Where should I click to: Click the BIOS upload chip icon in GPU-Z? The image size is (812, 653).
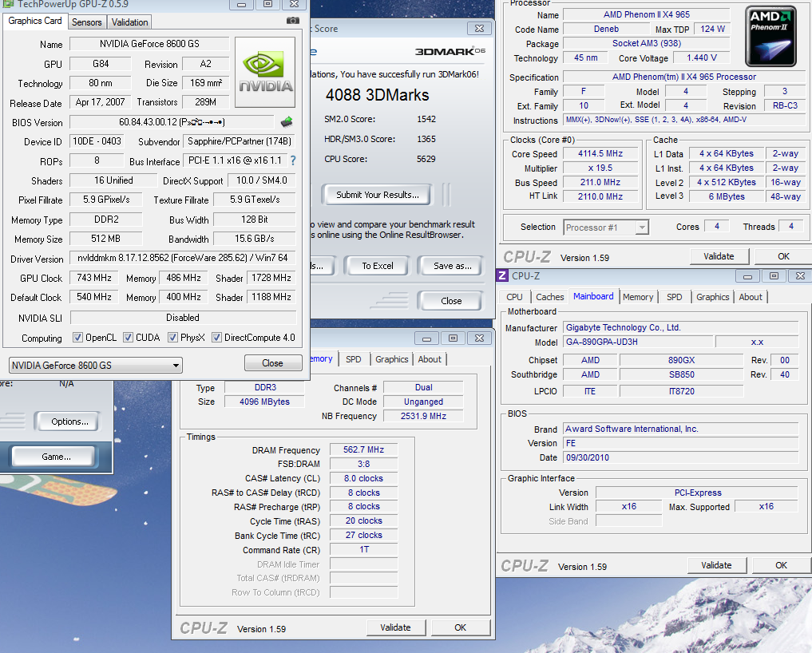pos(287,122)
